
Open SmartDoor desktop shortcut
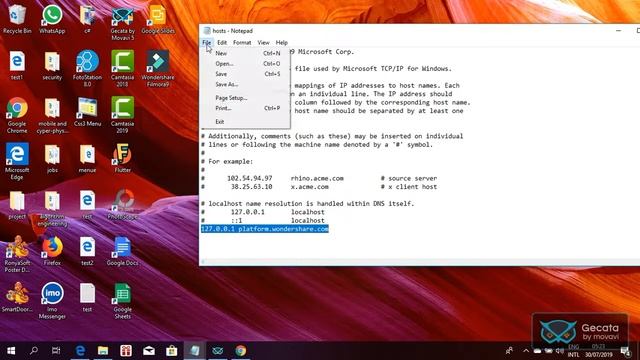tap(17, 297)
